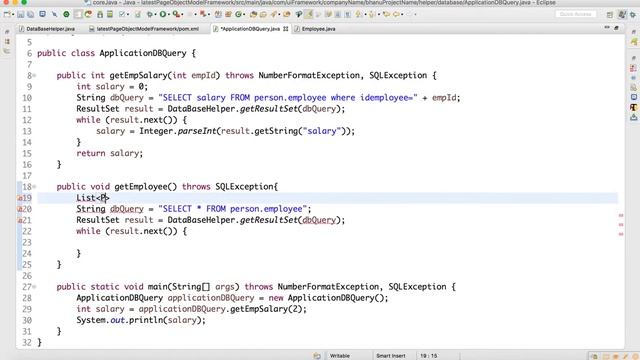Click the Next Annotation arrow icon
This screenshot has width=640, height=360.
(x=358, y=14)
